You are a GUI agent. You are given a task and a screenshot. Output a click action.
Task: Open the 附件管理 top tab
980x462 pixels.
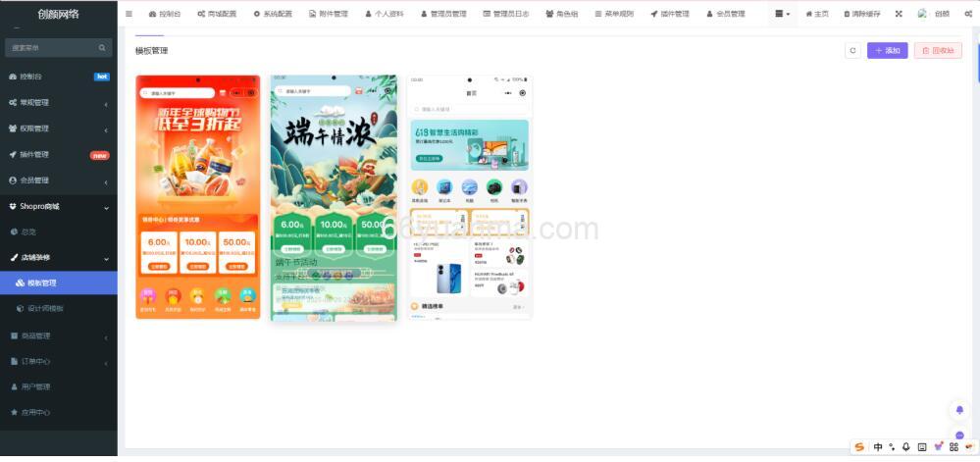pos(329,14)
